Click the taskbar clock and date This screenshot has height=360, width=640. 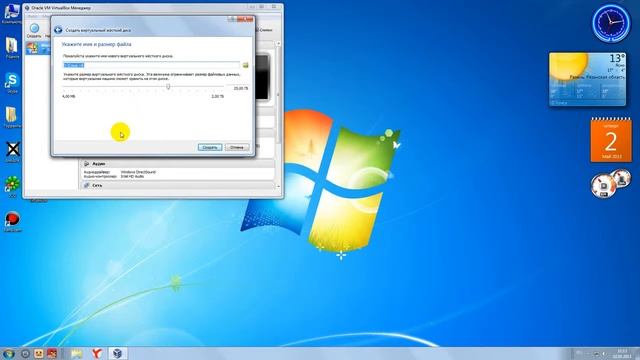(x=622, y=353)
